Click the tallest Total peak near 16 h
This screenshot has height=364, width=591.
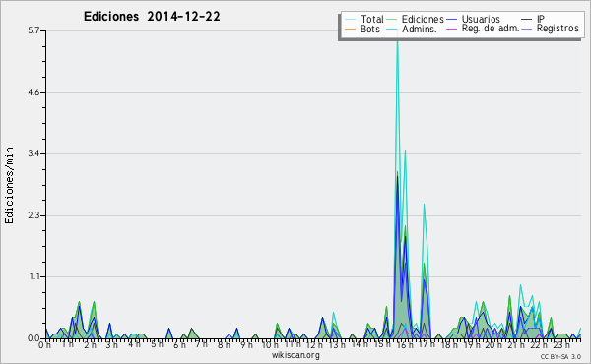coord(397,41)
